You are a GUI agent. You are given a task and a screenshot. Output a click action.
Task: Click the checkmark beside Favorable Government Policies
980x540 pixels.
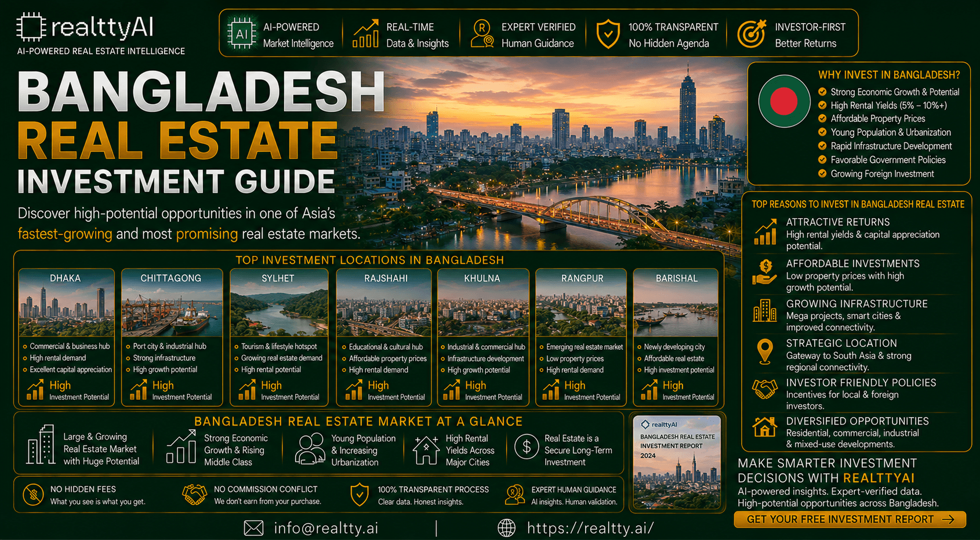pyautogui.click(x=822, y=160)
